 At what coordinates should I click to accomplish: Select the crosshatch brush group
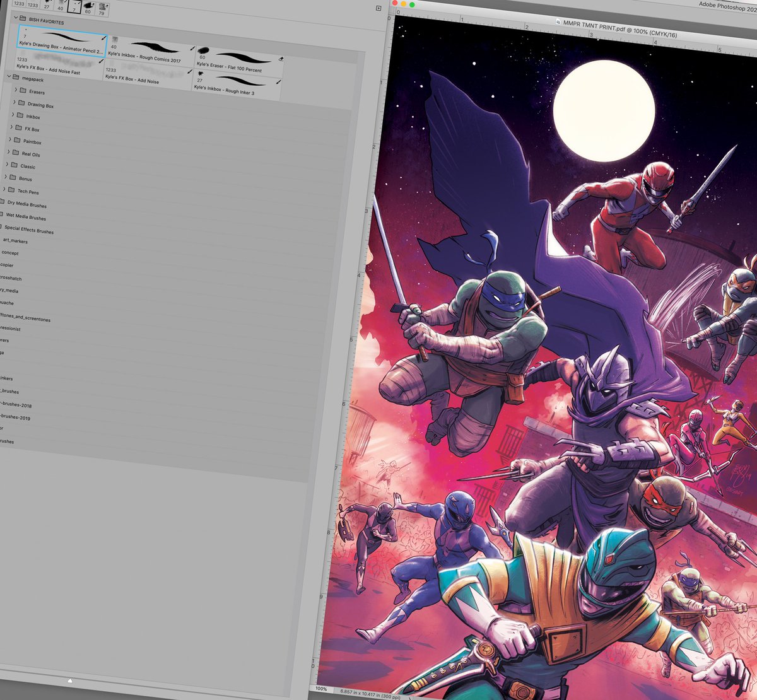11,278
